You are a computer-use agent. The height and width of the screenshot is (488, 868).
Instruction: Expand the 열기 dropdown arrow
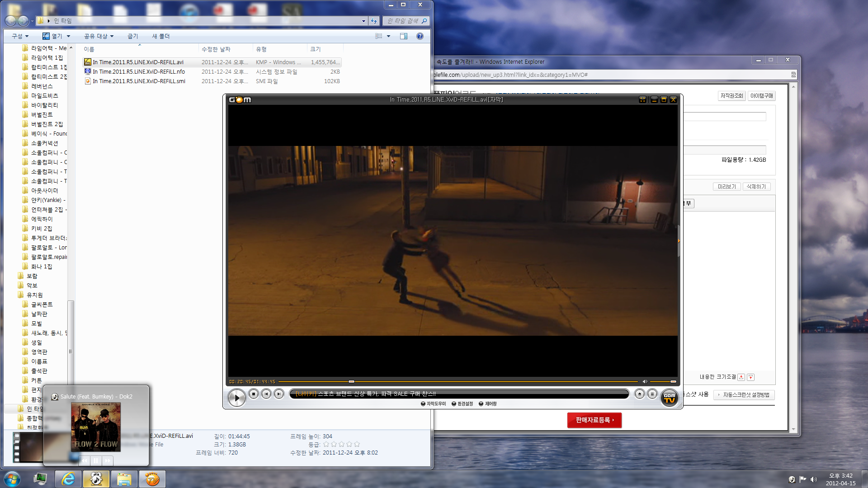(x=69, y=36)
